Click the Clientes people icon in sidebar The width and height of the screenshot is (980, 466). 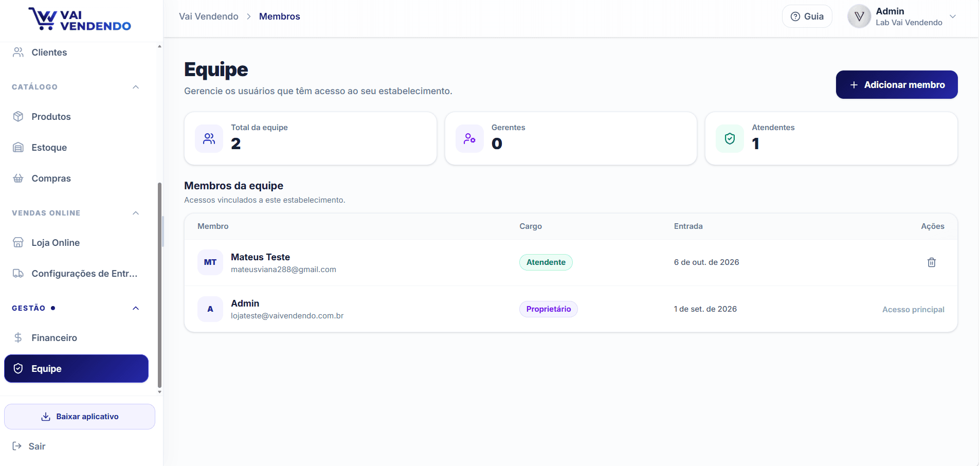18,52
